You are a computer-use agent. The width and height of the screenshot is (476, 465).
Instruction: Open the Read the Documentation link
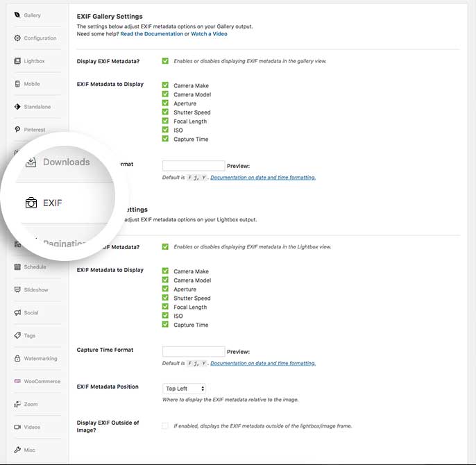click(x=151, y=34)
